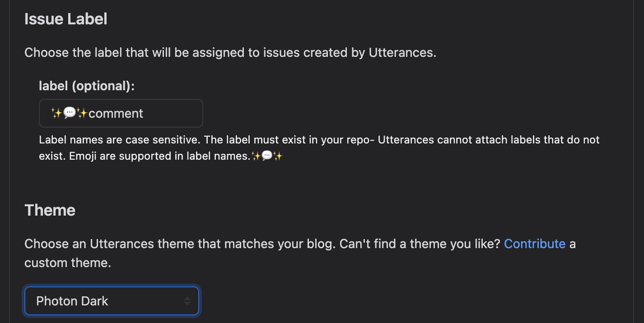
Task: Click the last sparkles emoji in help text
Action: pos(277,156)
